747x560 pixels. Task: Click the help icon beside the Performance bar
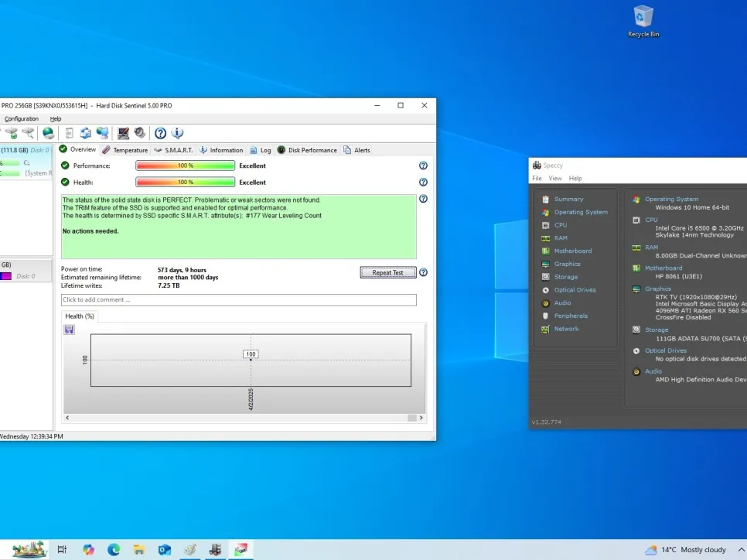tap(423, 166)
